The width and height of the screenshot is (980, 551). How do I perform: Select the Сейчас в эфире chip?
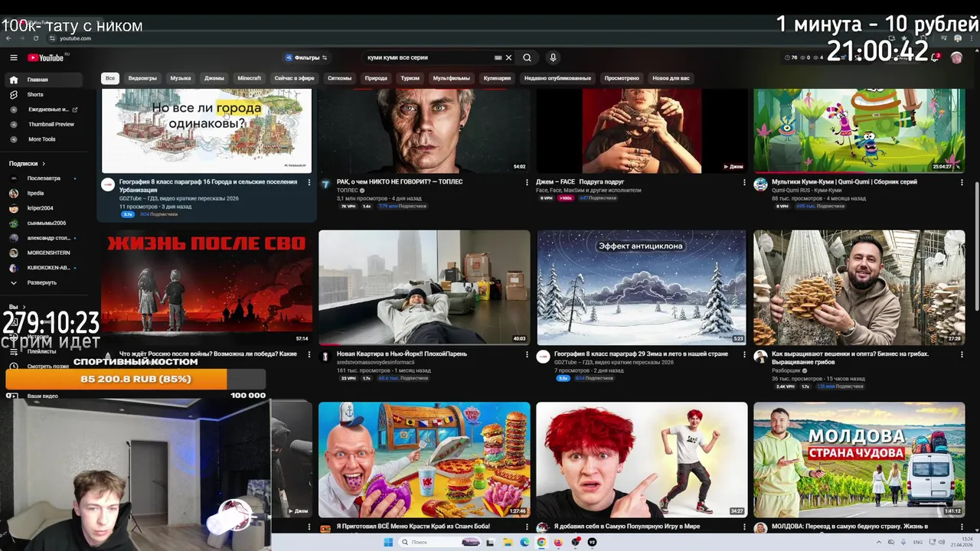tap(294, 78)
